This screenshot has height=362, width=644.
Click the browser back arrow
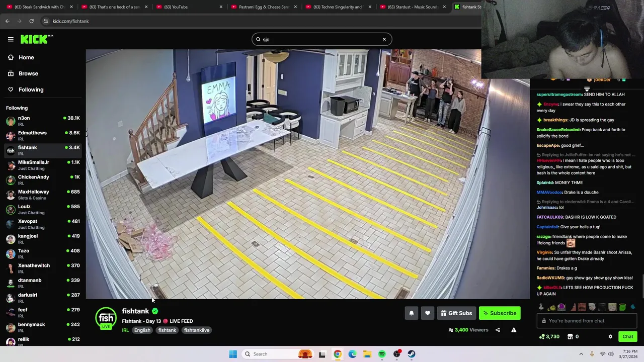pyautogui.click(x=7, y=21)
